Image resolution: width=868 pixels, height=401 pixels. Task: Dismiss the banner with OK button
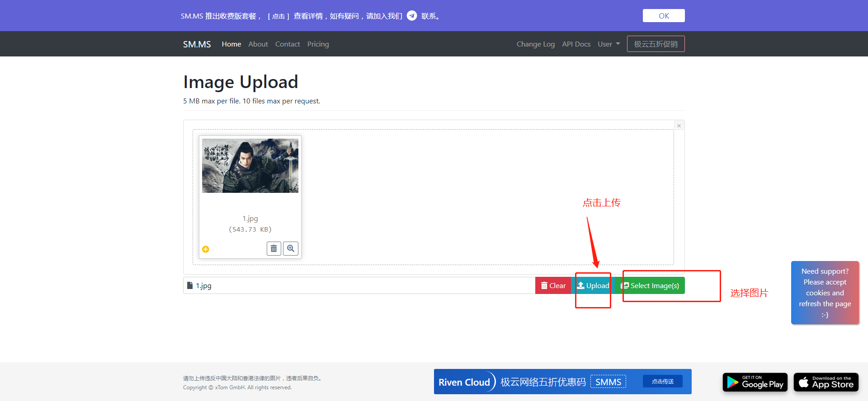[664, 16]
